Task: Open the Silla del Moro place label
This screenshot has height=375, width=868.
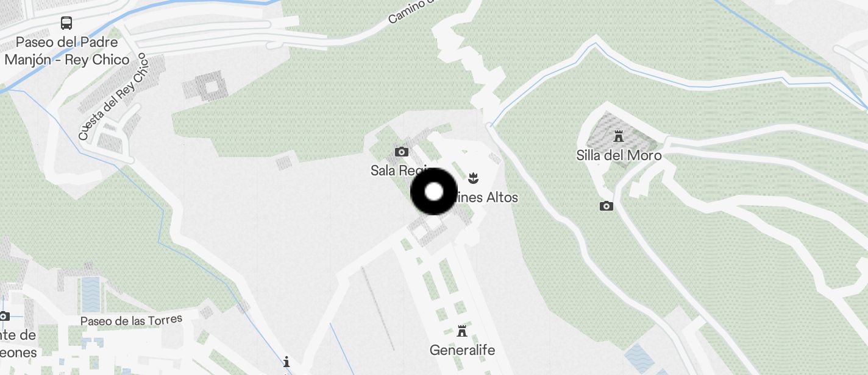Action: coord(619,156)
